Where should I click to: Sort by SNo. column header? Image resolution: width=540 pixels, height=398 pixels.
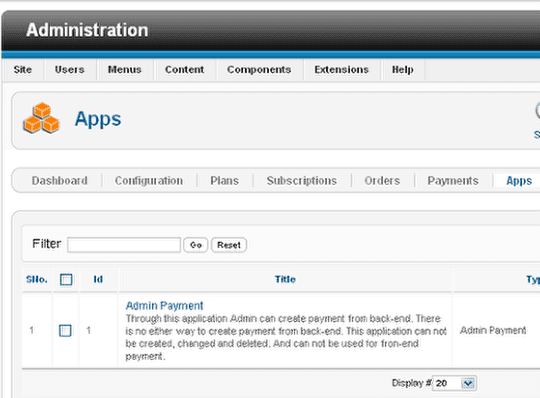click(37, 279)
